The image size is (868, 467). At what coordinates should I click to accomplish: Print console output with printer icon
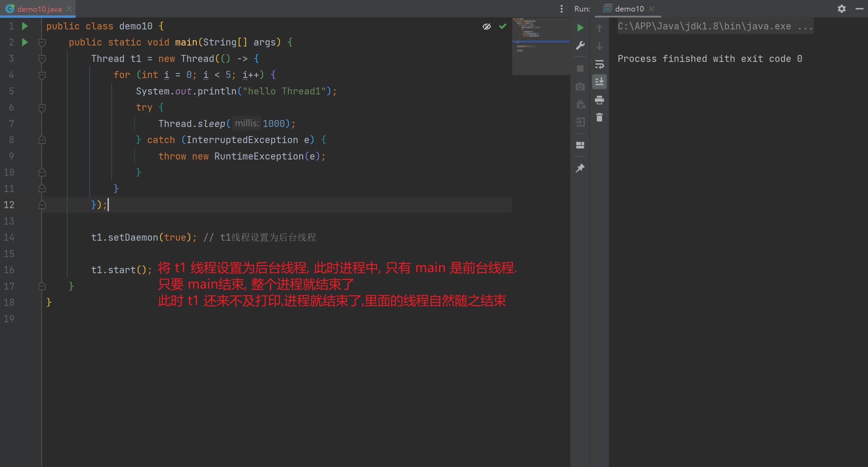tap(599, 100)
